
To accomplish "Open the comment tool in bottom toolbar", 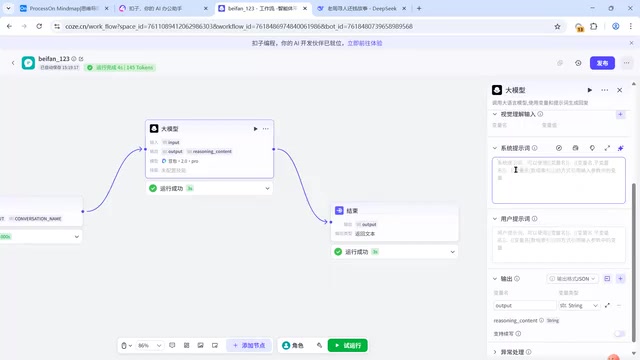I will [172, 345].
